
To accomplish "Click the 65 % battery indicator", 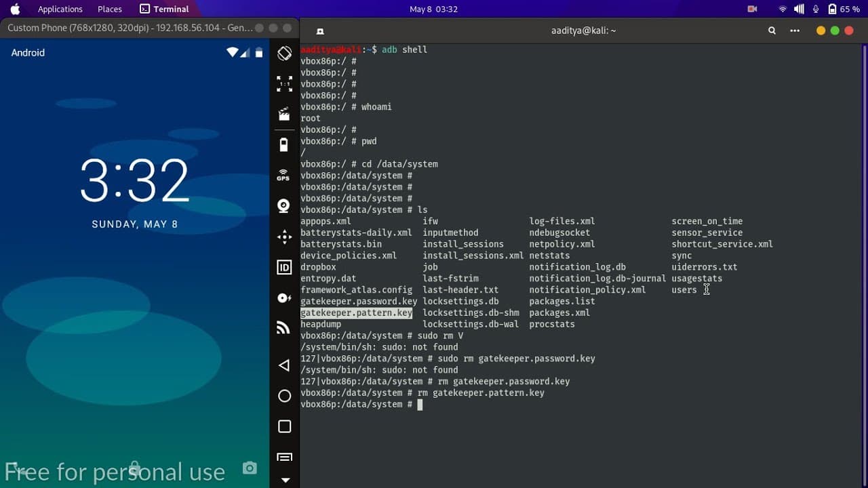I will click(844, 9).
